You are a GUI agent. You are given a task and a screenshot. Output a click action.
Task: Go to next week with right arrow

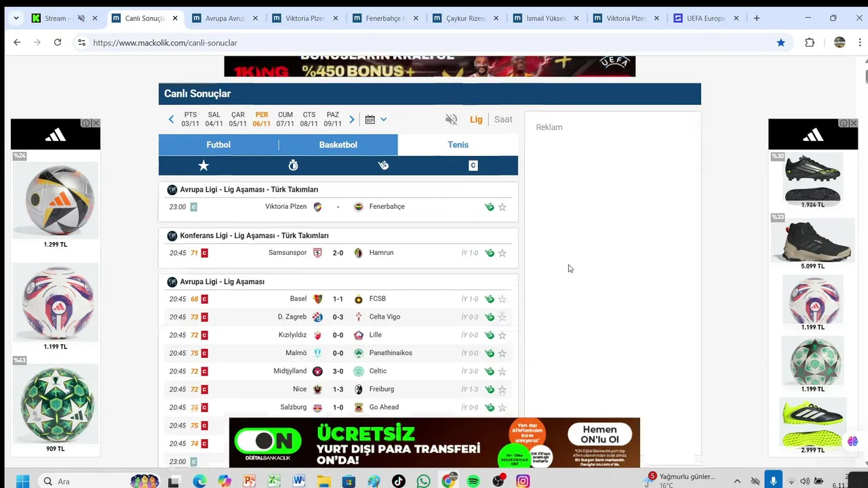(x=351, y=119)
